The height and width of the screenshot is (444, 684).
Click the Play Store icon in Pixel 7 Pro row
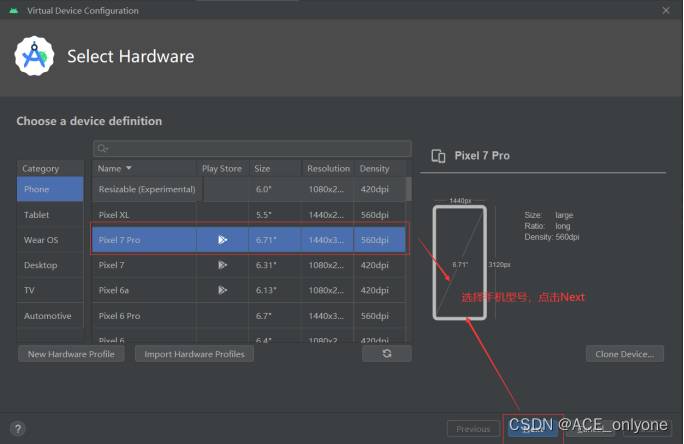(x=222, y=239)
